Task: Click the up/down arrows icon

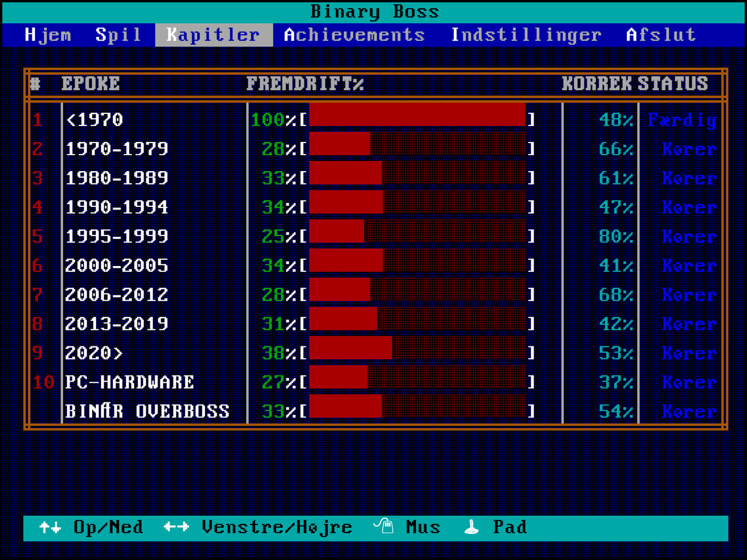Action: (50, 527)
